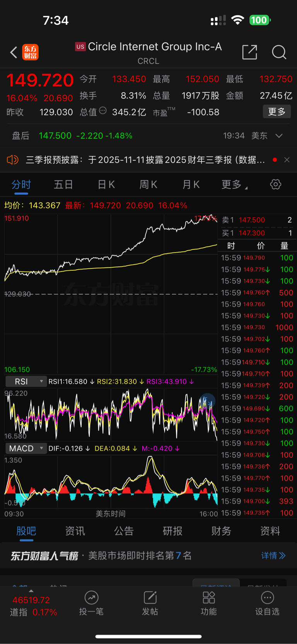Expand the 盘后 after-hours chevron
Screen dimensions: 297x644
click(279, 136)
